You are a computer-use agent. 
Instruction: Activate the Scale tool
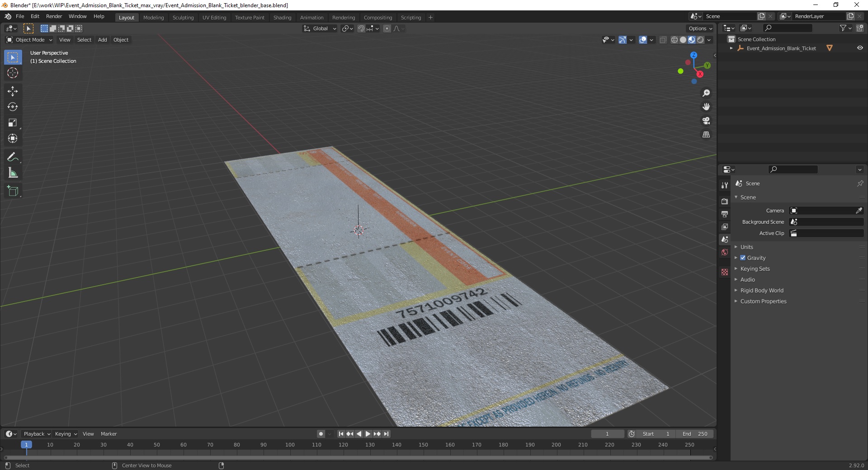(x=13, y=122)
